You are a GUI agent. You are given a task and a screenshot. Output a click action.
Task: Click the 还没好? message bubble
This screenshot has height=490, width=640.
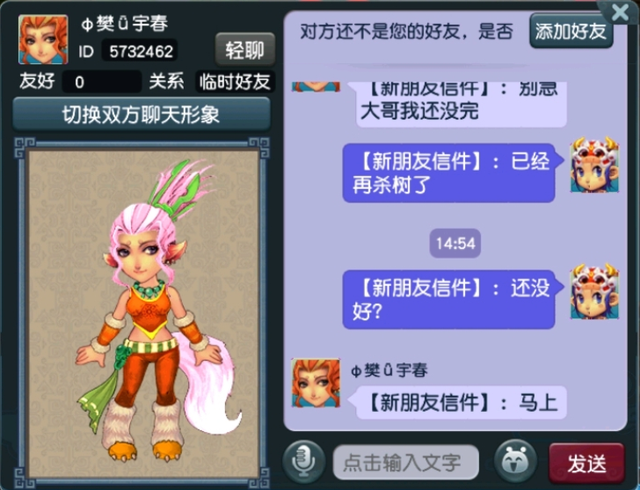coord(449,299)
